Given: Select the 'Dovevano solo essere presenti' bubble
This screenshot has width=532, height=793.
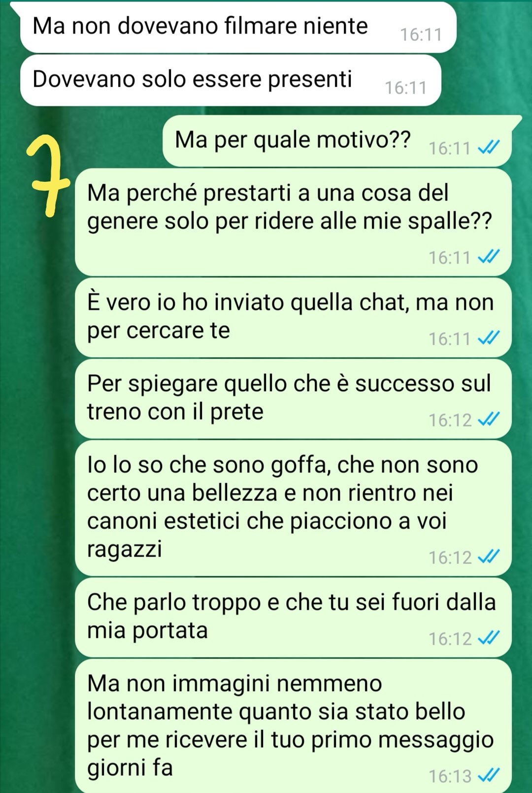Looking at the screenshot, I should 231,80.
